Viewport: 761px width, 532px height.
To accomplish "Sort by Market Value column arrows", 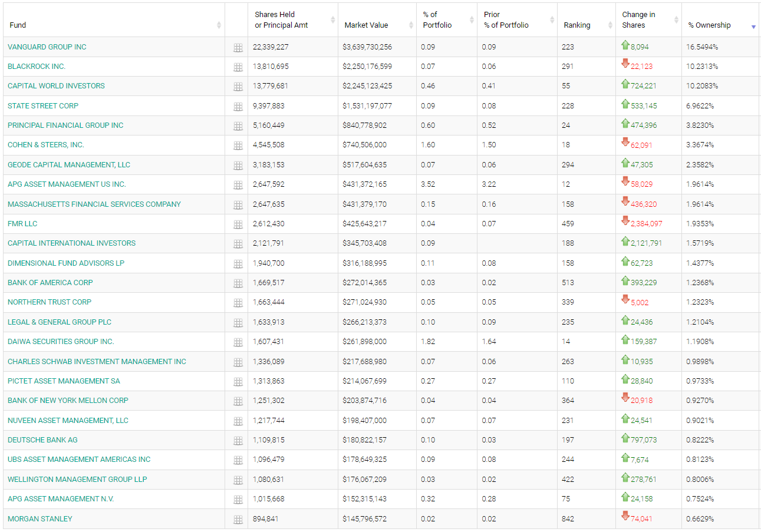I will coord(411,25).
